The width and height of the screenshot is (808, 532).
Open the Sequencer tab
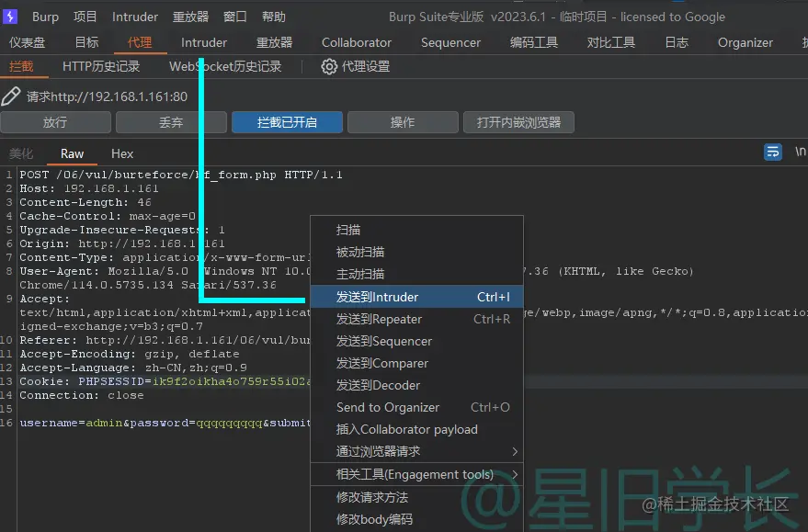(x=450, y=43)
